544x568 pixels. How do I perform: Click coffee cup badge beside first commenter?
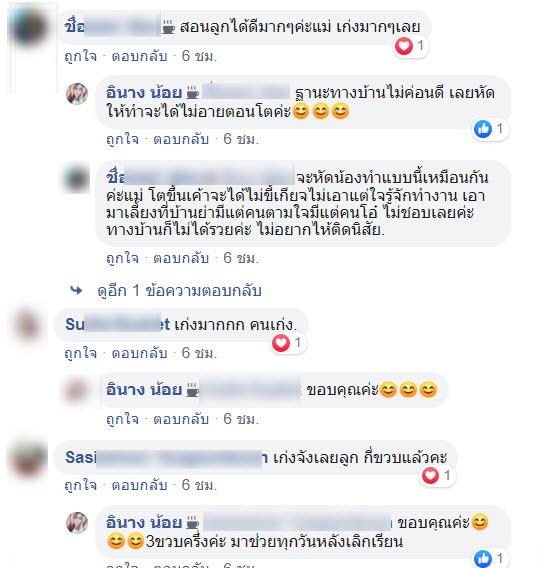click(x=168, y=26)
